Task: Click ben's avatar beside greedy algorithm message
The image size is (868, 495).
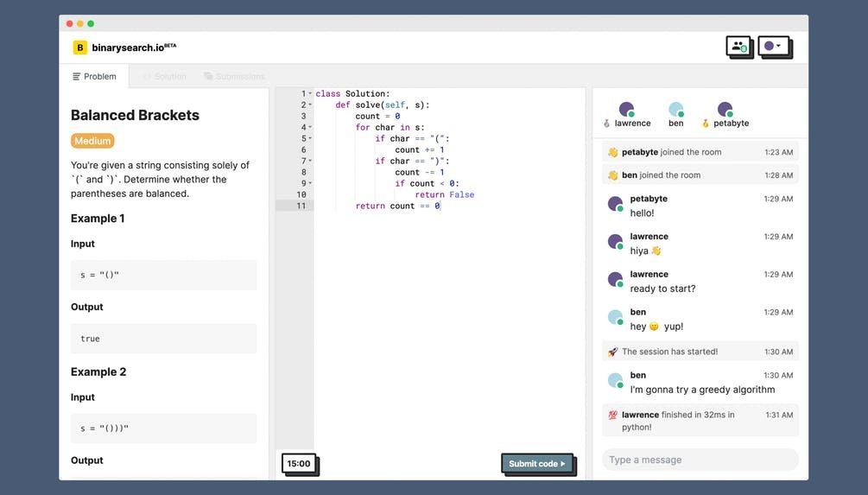Action: click(x=615, y=380)
